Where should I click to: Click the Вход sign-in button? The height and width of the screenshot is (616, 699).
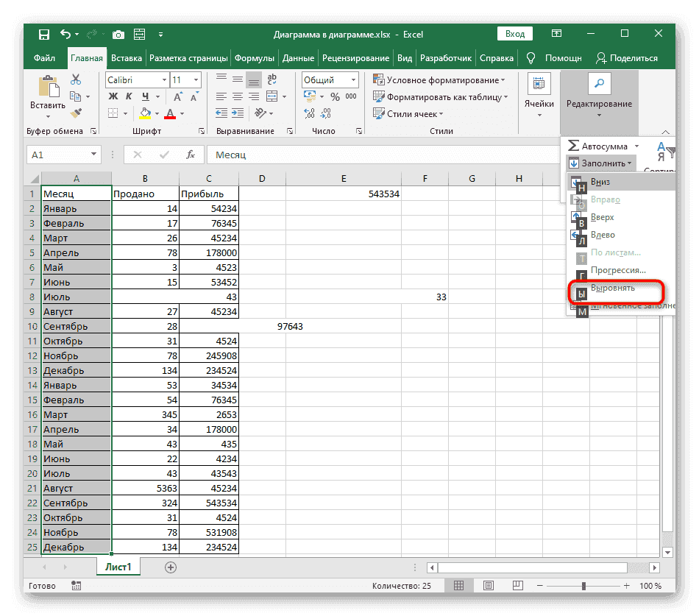point(515,34)
